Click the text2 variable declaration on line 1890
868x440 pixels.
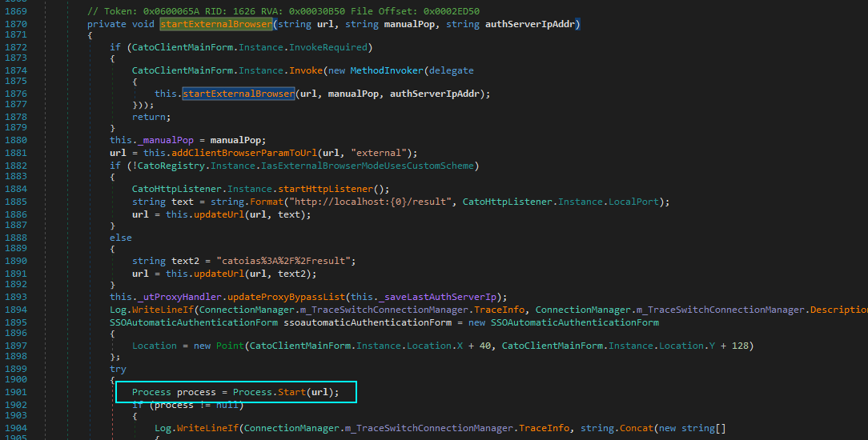(x=186, y=261)
